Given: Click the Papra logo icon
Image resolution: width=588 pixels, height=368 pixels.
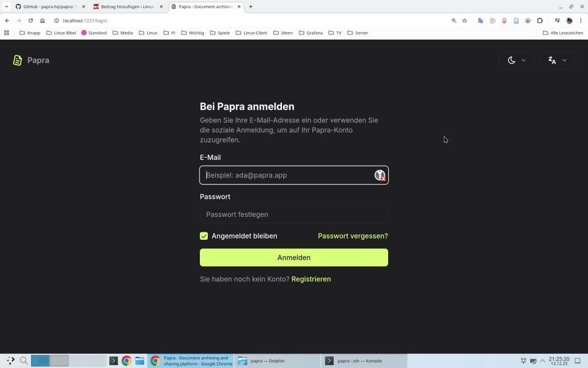Looking at the screenshot, I should (18, 60).
